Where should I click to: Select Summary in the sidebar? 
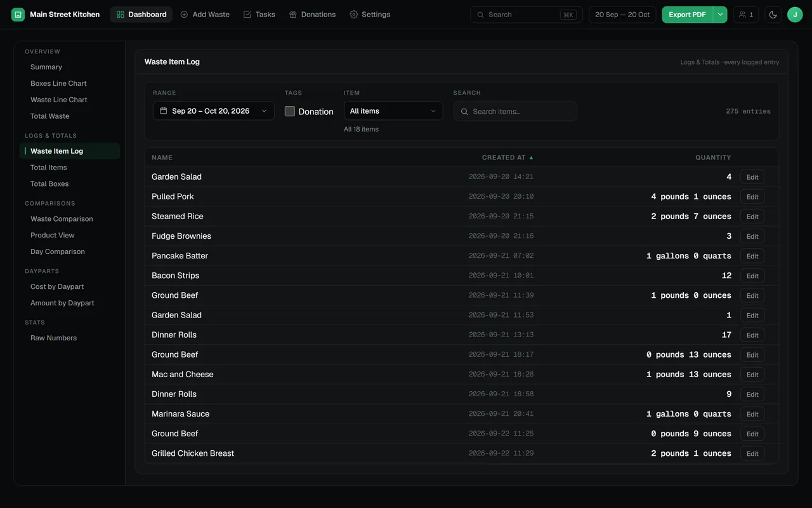(70, 67)
